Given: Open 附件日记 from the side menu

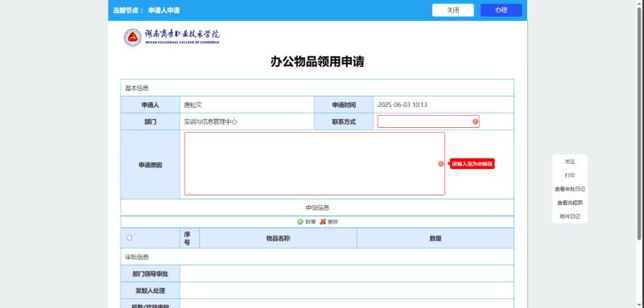Looking at the screenshot, I should [x=570, y=216].
